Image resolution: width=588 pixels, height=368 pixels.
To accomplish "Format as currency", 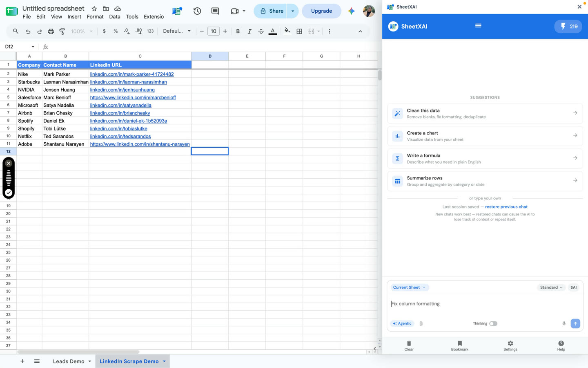I will (104, 31).
